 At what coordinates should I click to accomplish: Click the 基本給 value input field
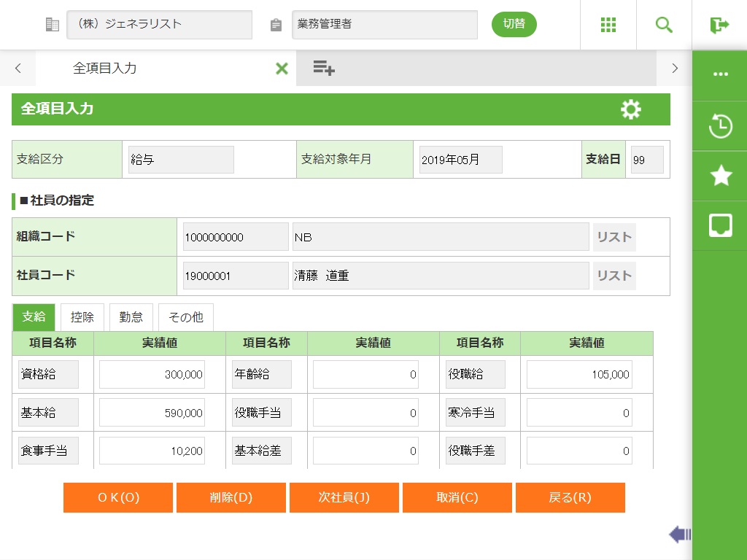click(152, 413)
